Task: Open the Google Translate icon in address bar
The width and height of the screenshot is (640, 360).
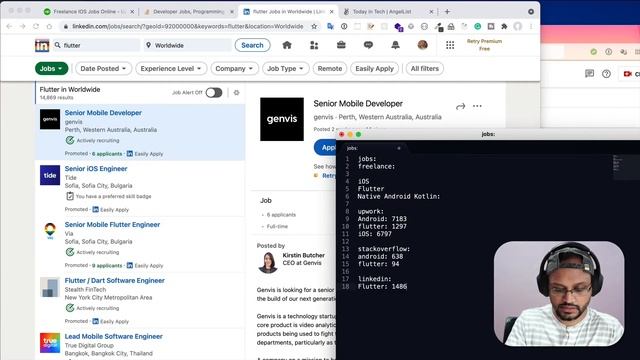Action: coord(331,27)
